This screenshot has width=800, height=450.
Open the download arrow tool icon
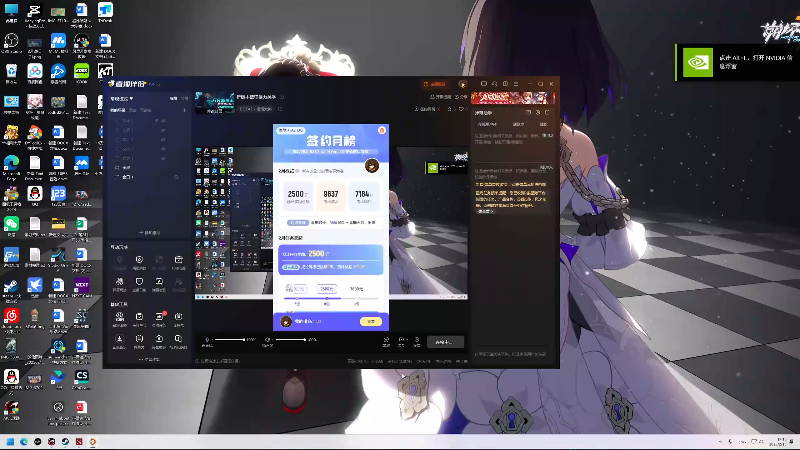pos(119,341)
